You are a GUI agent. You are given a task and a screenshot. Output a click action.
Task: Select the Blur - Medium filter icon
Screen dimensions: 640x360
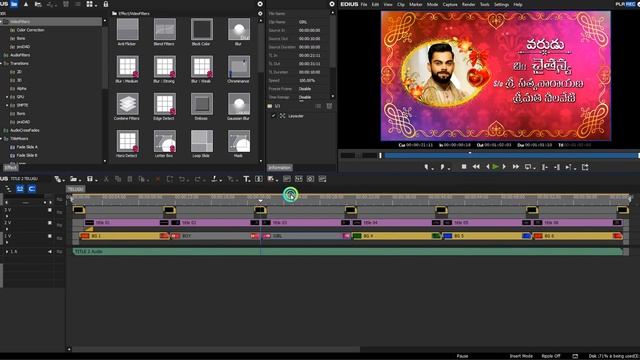coord(127,67)
